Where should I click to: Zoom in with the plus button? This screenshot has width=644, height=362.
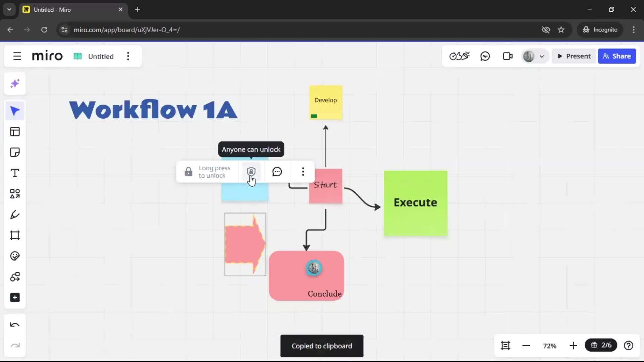tap(573, 346)
